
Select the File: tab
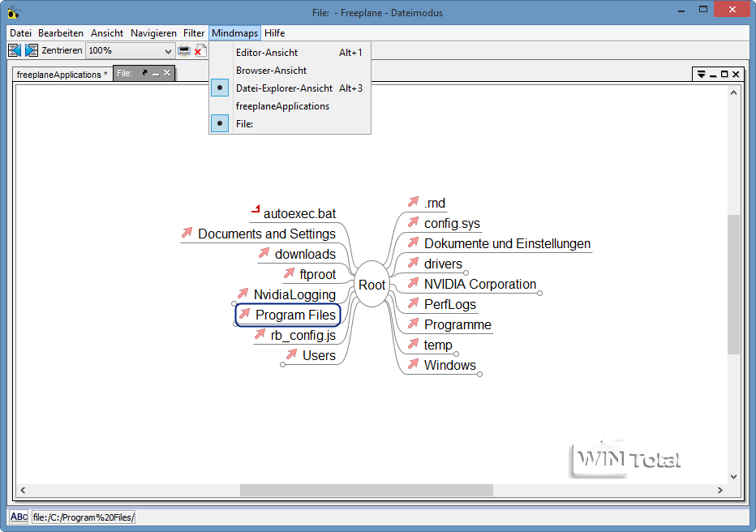click(x=125, y=73)
